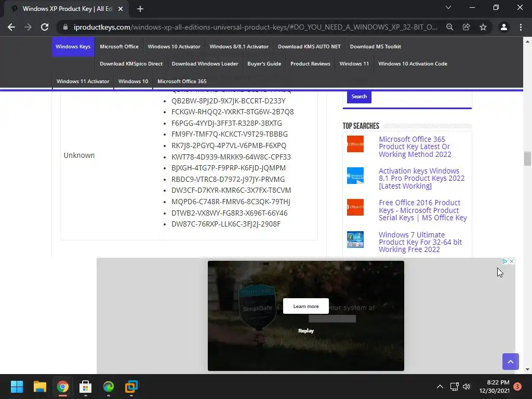View site lock information icon
This screenshot has width=532, height=399.
pos(65,27)
